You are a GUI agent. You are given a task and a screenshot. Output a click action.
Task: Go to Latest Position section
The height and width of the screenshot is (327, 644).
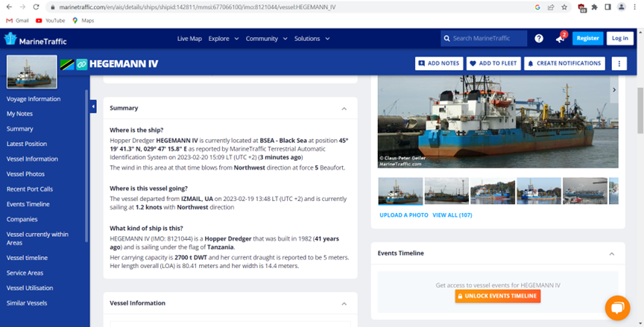point(27,144)
